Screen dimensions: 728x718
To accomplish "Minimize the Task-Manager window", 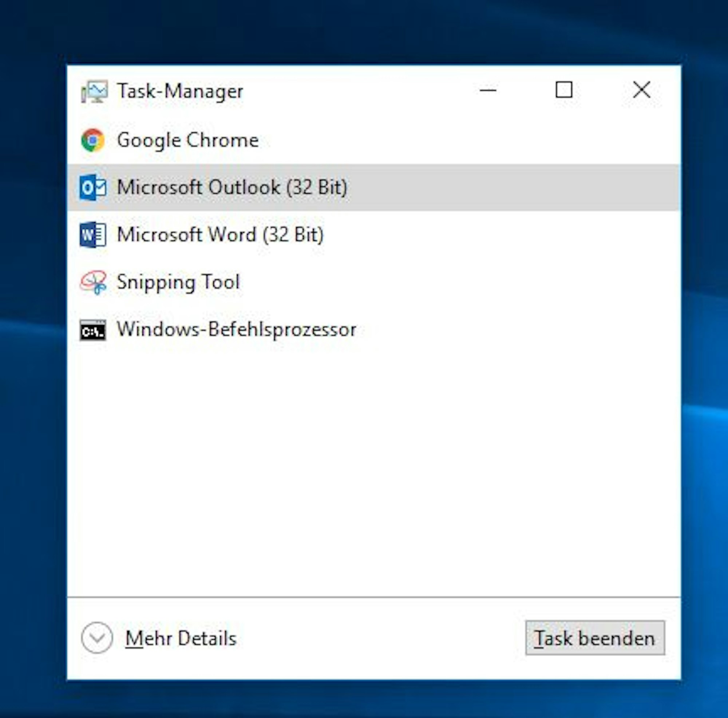I will [488, 90].
